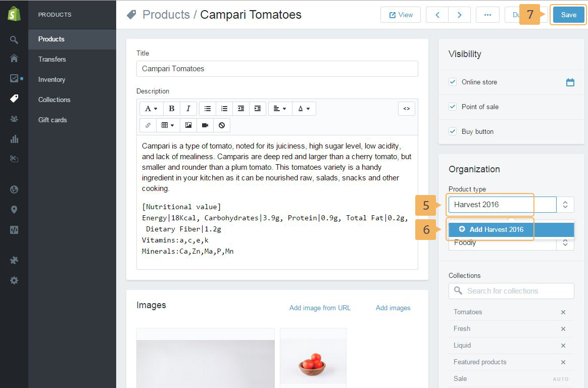The height and width of the screenshot is (388, 588).
Task: Disable the Buy button checkbox
Action: point(453,131)
